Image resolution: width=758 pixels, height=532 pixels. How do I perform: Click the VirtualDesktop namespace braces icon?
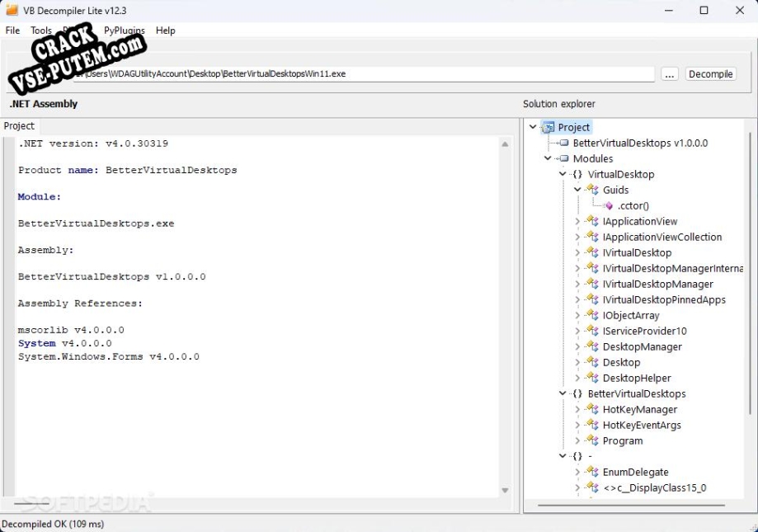click(577, 174)
